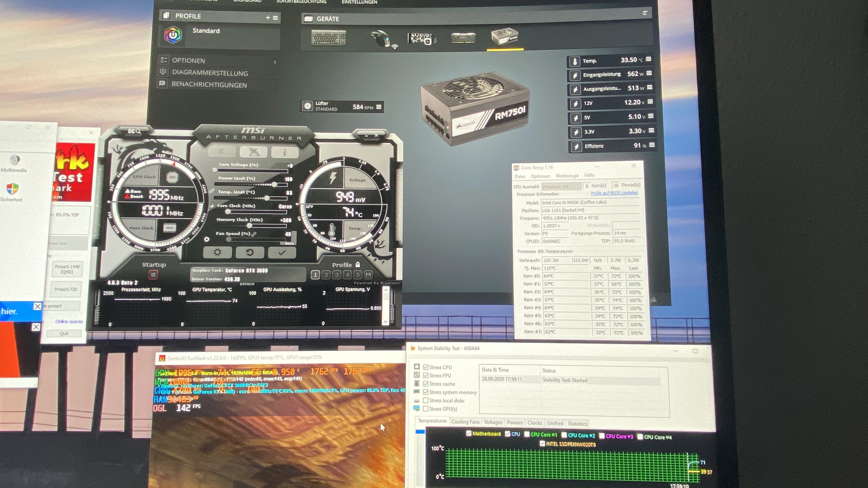Screen dimensions: 868x488
Task: Toggle fan speed link icon in Afterburner
Action: pyautogui.click(x=254, y=234)
